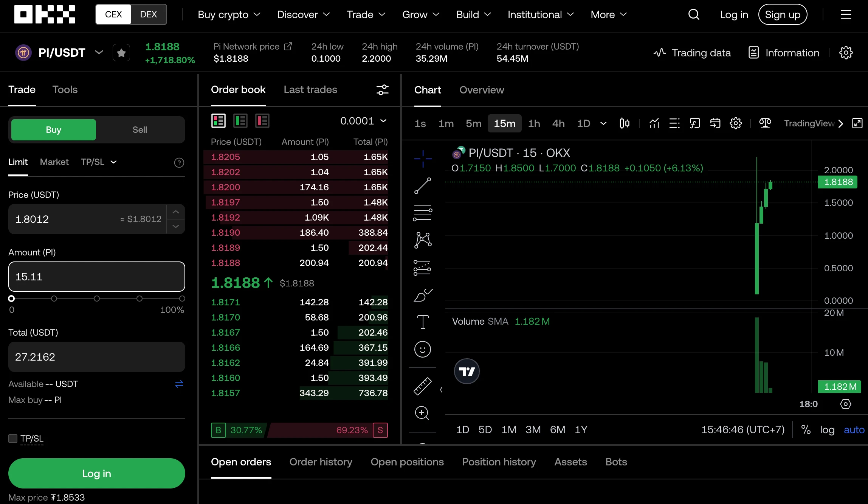Select the Sell side toggle
The height and width of the screenshot is (504, 868).
(x=139, y=130)
